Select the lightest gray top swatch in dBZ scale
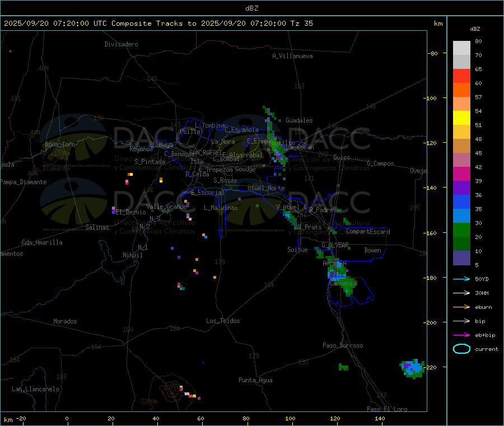 point(461,48)
